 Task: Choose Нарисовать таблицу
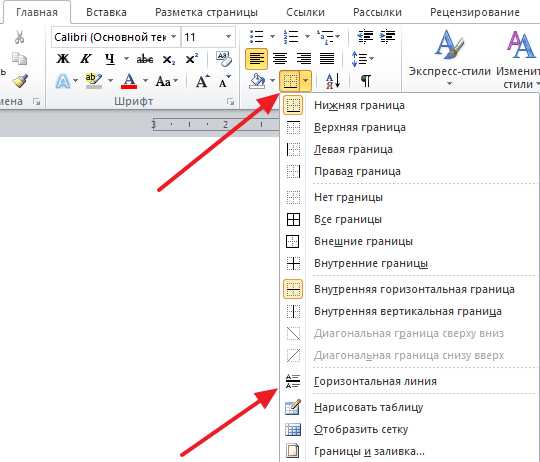(x=409, y=407)
